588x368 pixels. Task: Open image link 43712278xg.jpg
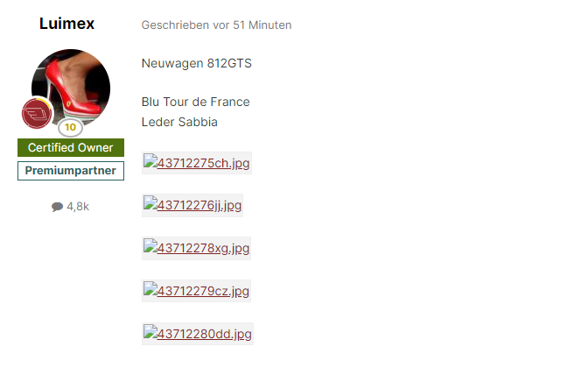203,248
